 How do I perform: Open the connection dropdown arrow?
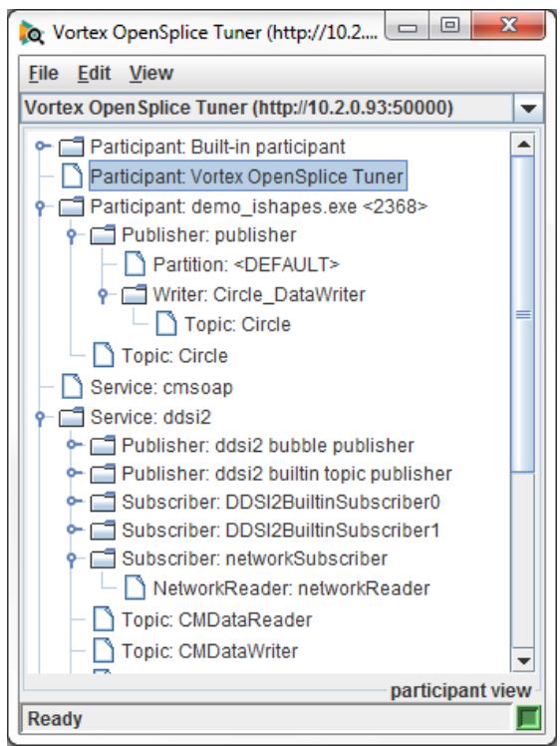[x=528, y=109]
